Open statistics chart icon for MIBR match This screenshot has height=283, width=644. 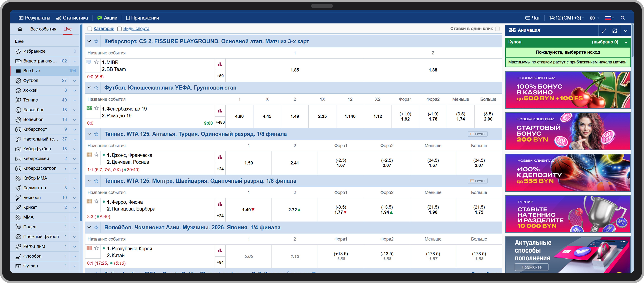click(x=220, y=65)
